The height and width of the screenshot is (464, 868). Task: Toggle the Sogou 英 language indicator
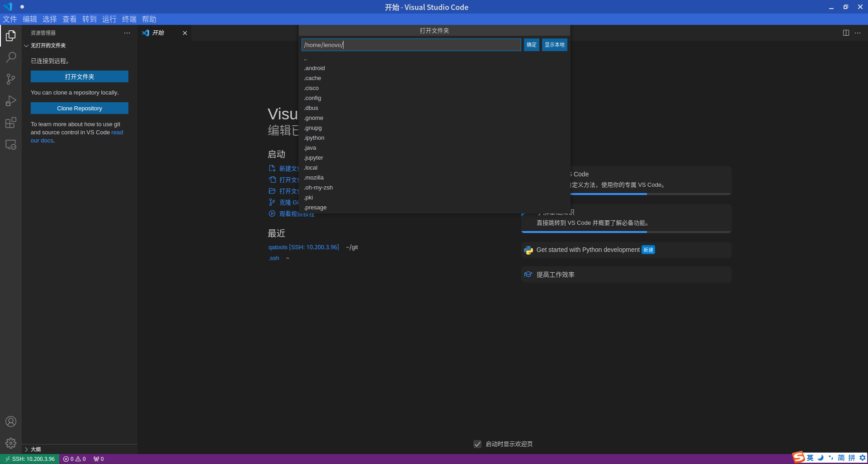(810, 458)
